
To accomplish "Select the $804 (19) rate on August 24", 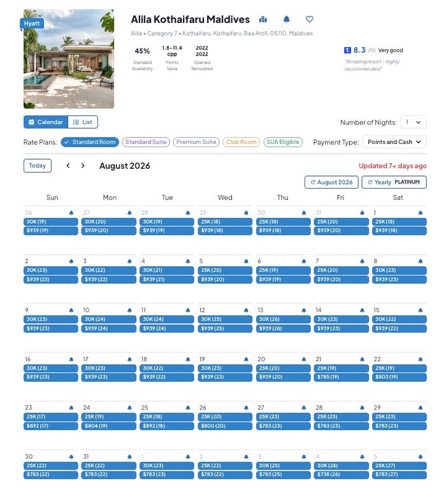I will [x=108, y=426].
